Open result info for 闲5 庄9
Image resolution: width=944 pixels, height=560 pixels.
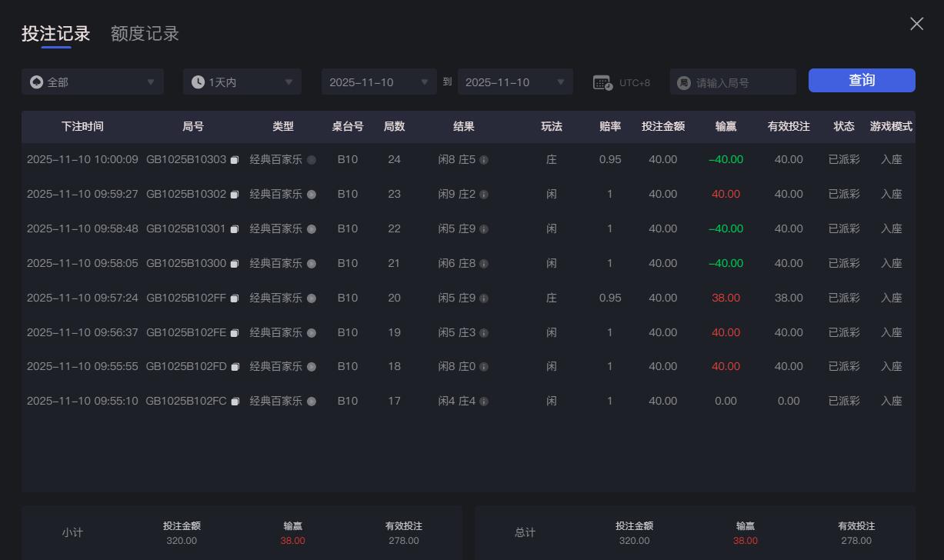(x=483, y=228)
